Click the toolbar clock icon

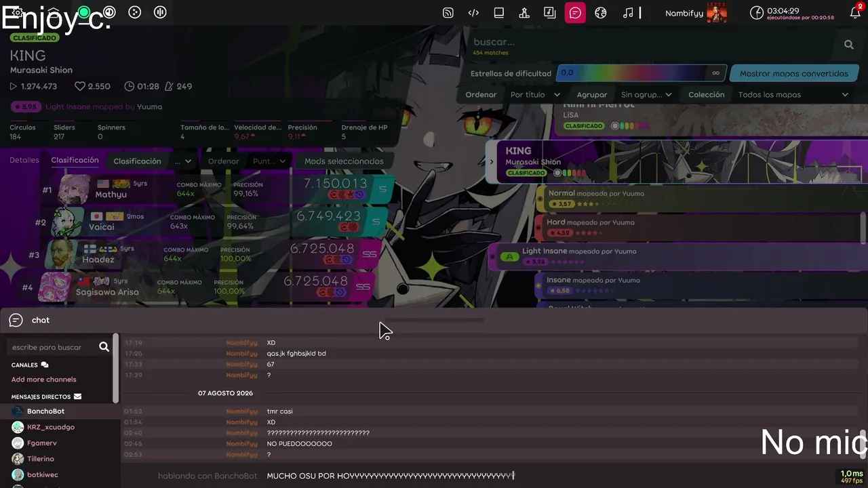756,13
